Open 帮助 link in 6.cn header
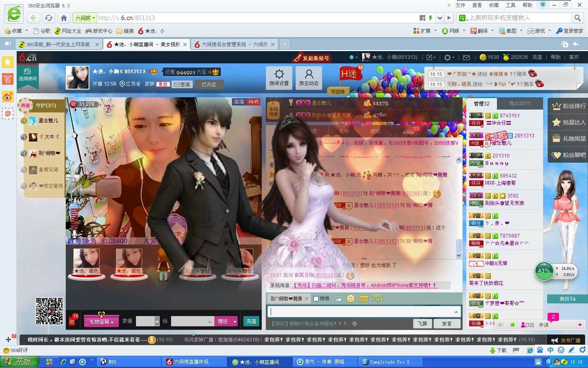This screenshot has height=368, width=588. pyautogui.click(x=555, y=57)
